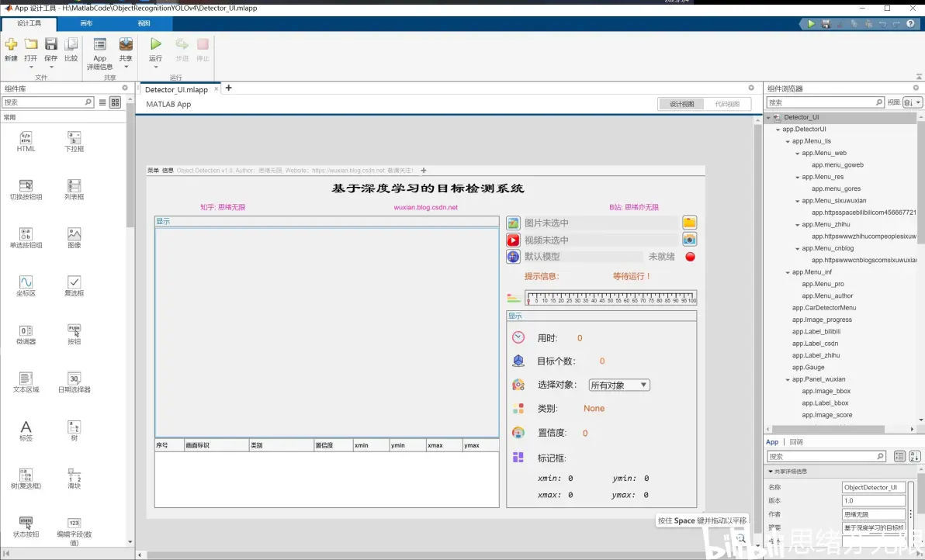Click the 保存 (Save) icon
The width and height of the screenshot is (925, 560).
pos(51,45)
